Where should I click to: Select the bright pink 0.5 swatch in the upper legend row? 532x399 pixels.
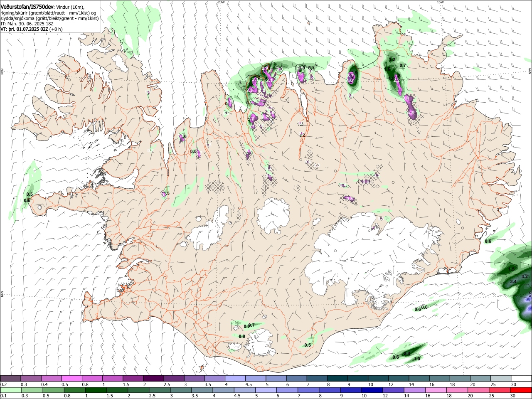71,378
